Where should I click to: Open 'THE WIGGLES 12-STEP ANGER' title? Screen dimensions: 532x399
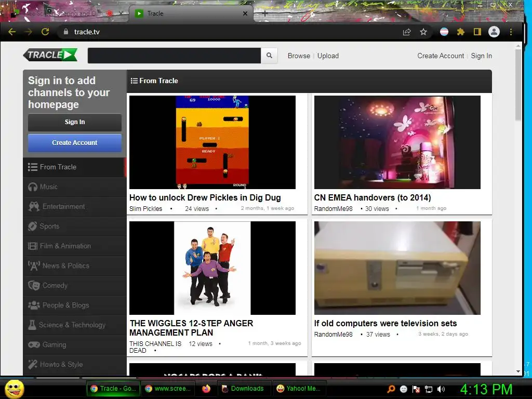[191, 328]
